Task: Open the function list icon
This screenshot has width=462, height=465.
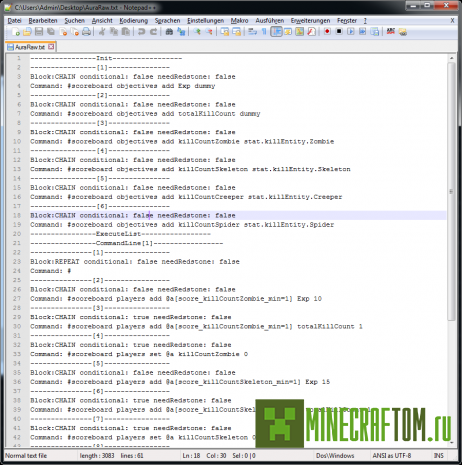Action: tap(311, 32)
